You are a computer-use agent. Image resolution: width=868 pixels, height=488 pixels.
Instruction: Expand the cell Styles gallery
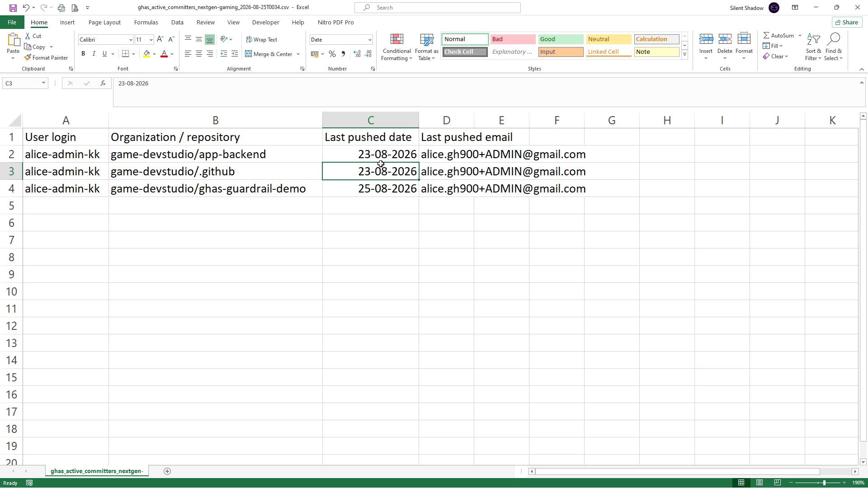(x=684, y=55)
